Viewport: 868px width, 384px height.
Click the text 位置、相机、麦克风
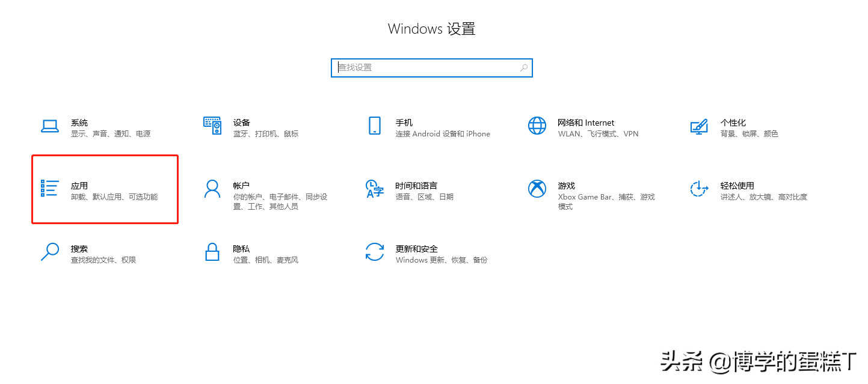266,260
